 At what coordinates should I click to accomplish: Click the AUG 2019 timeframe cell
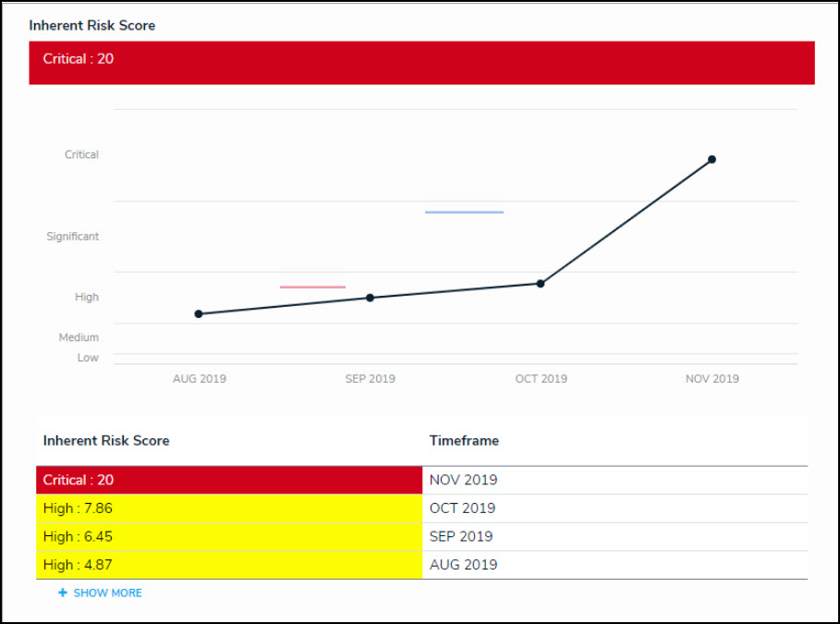(x=615, y=565)
